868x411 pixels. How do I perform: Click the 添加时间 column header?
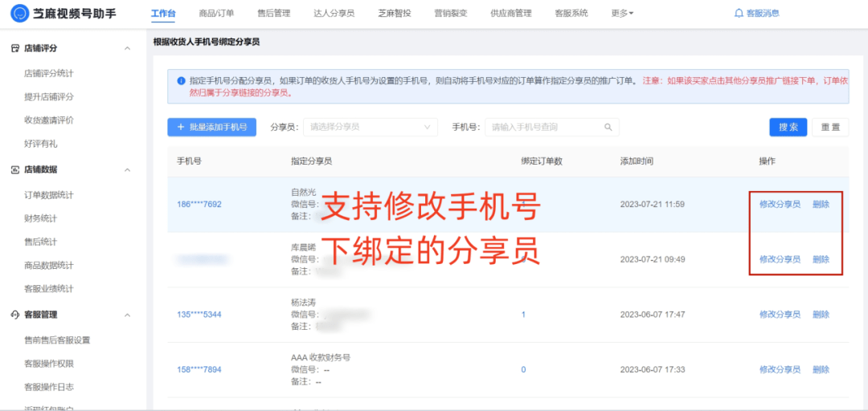click(x=637, y=161)
